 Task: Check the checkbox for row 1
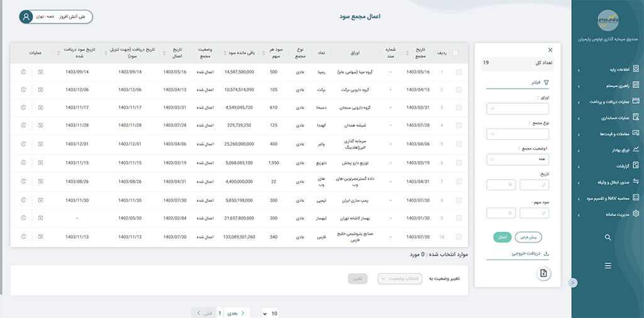pos(458,72)
